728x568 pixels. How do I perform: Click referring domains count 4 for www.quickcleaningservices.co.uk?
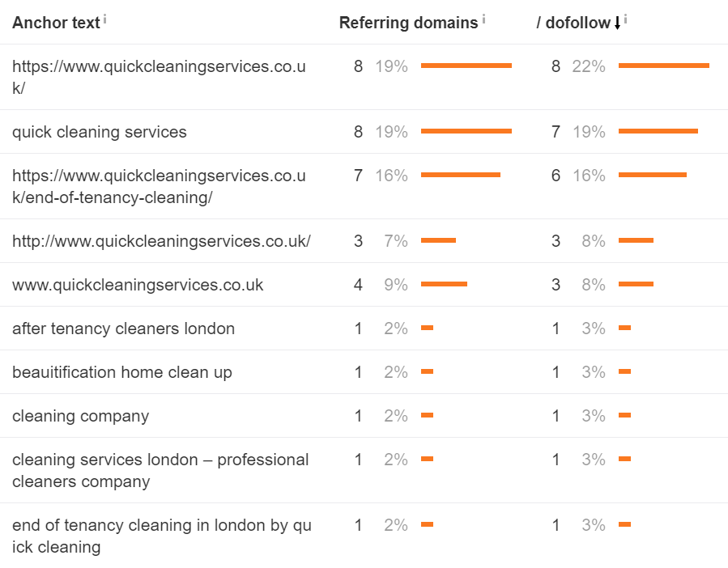358,285
